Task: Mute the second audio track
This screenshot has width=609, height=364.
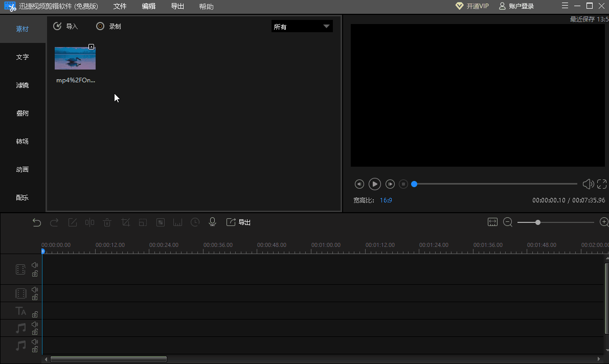Action: [35, 342]
